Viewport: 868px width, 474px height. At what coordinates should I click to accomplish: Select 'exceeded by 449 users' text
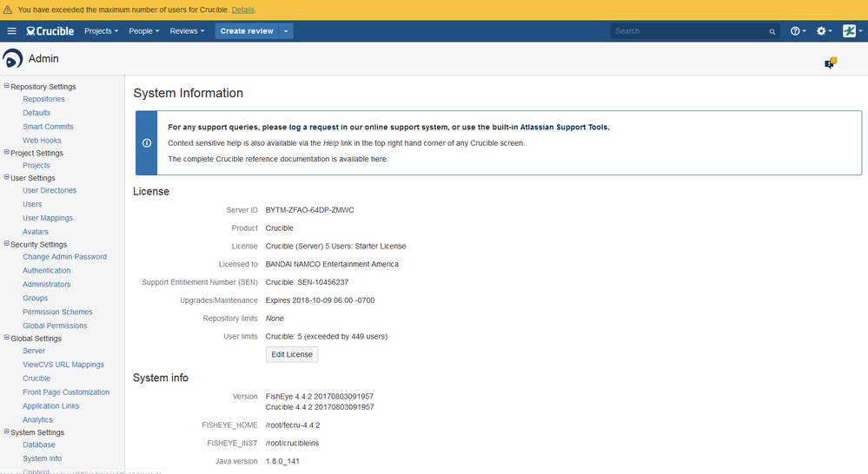[346, 336]
